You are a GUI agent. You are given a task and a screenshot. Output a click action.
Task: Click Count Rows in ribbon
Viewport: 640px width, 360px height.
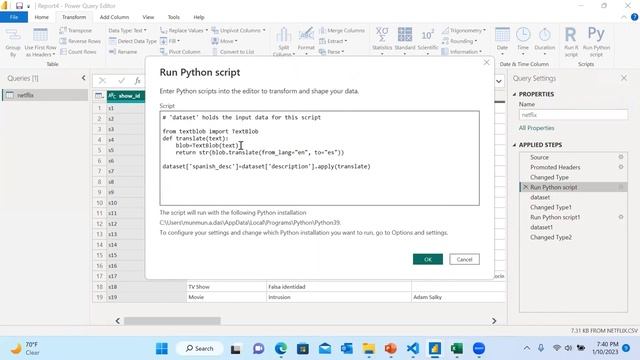click(x=78, y=52)
